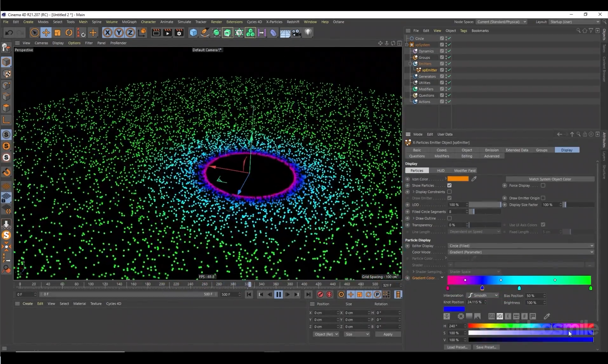The height and width of the screenshot is (364, 608).
Task: Click the orange Icon Color swatch
Action: point(458,179)
